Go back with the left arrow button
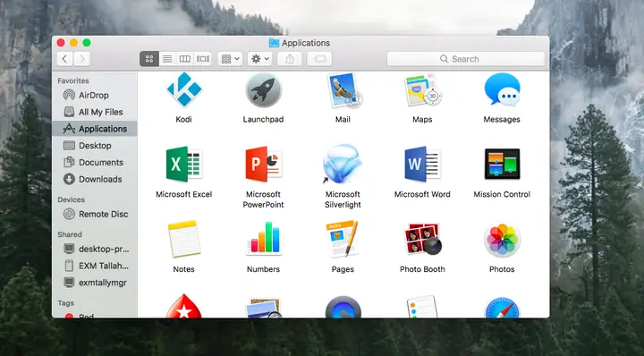This screenshot has height=356, width=644. pos(65,59)
